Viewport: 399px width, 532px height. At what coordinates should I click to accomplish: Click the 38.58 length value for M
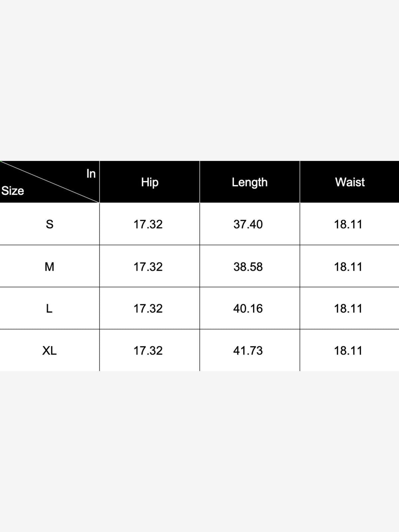tap(248, 267)
